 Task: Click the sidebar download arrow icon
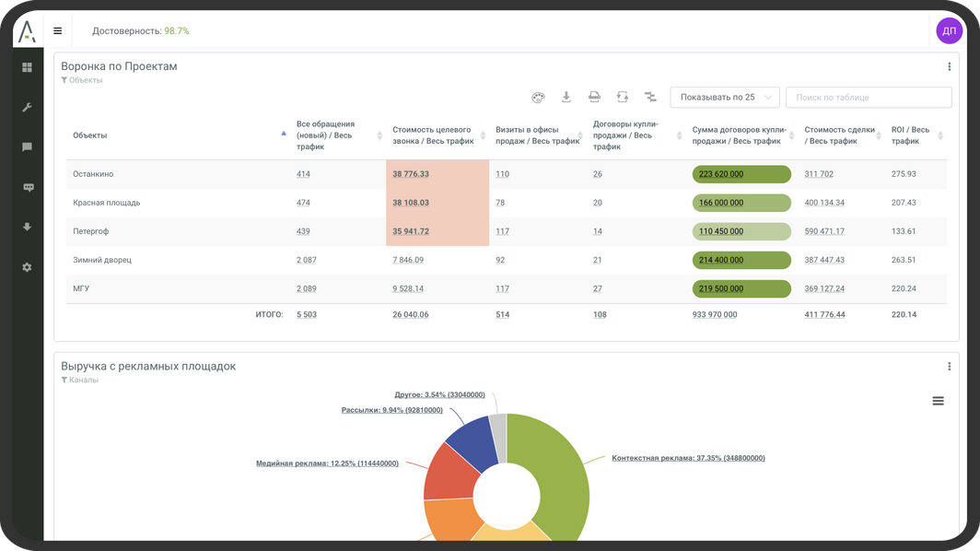point(28,227)
